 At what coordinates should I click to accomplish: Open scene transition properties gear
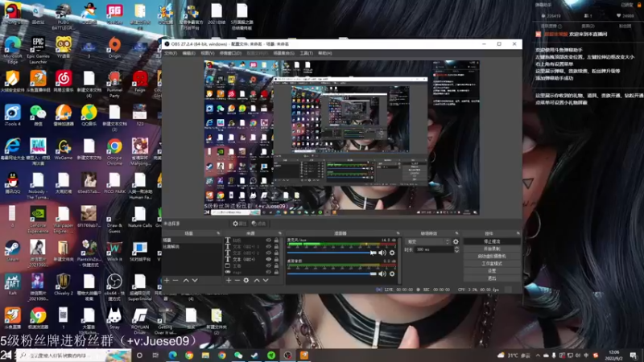pyautogui.click(x=456, y=242)
